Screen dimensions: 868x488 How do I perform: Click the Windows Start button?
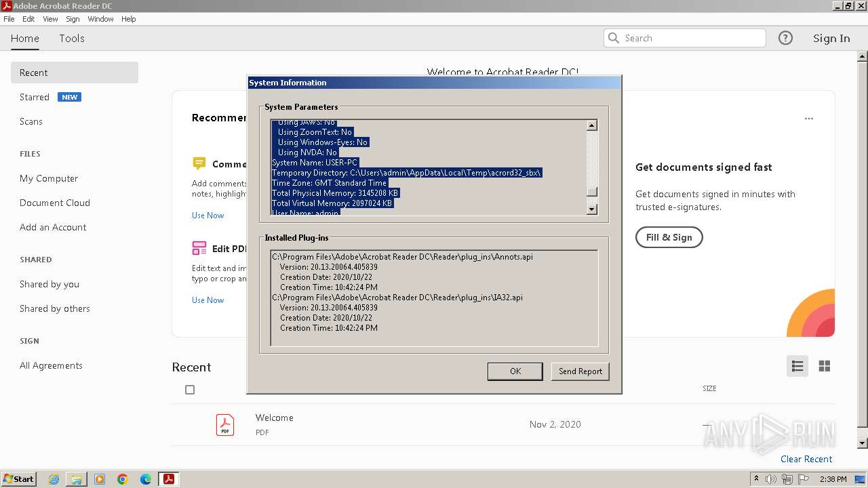pos(18,479)
